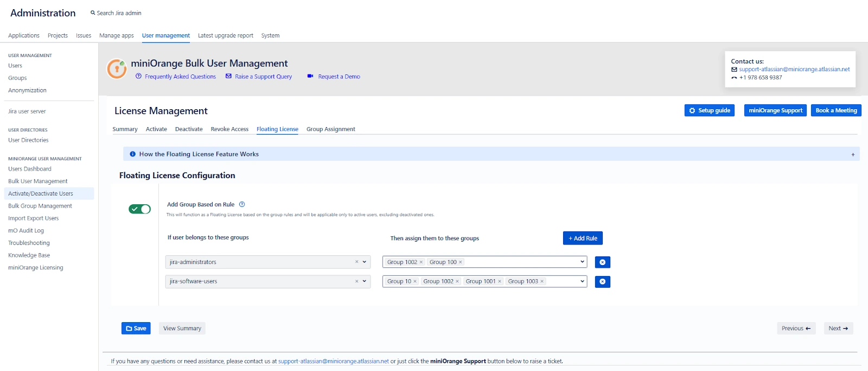868x371 pixels.
Task: Open the Issues admin menu
Action: click(84, 36)
